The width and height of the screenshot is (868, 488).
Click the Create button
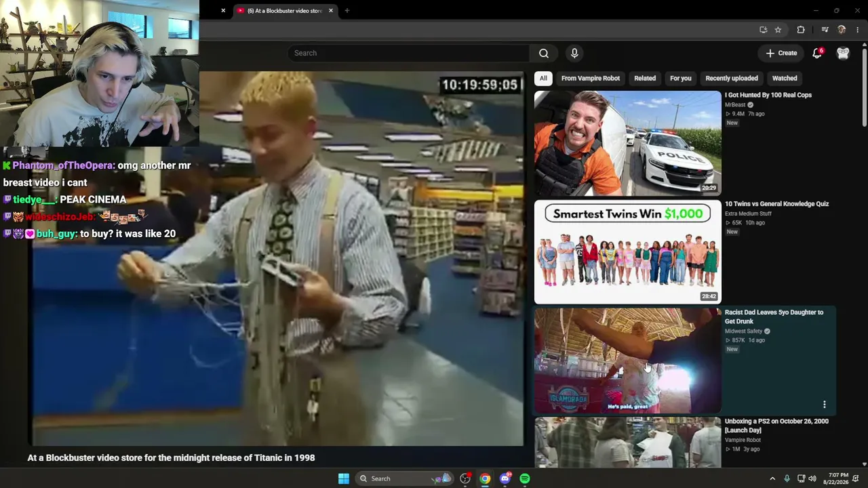(782, 53)
